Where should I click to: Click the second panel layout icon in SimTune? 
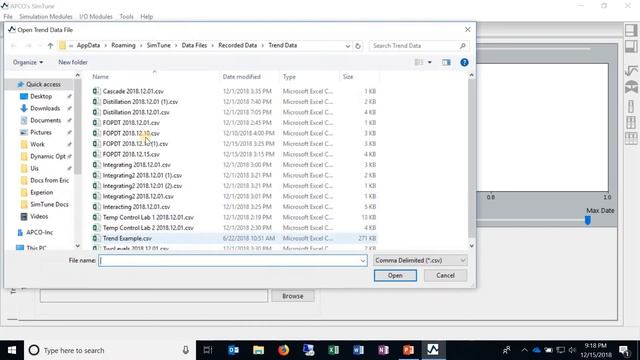click(631, 46)
